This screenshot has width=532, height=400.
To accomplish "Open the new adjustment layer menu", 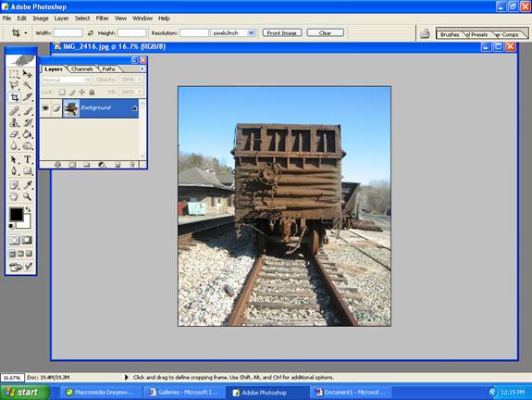I will tap(102, 165).
